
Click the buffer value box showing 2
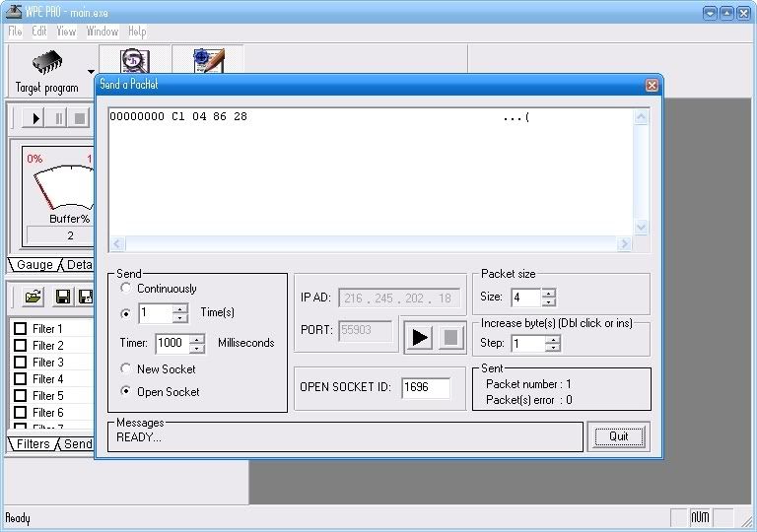pos(60,235)
